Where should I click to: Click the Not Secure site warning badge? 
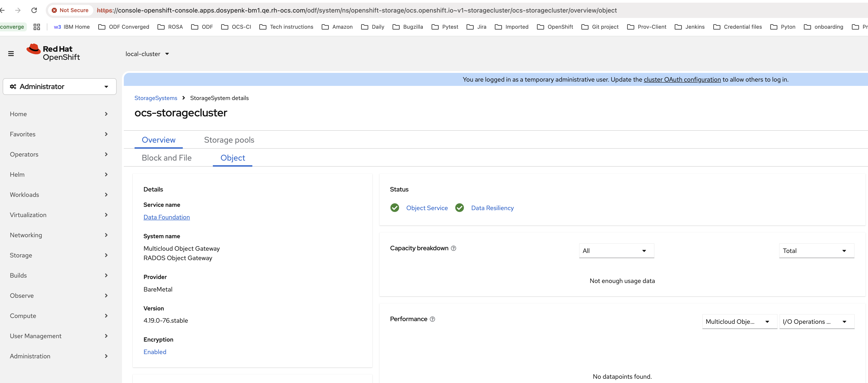click(70, 11)
